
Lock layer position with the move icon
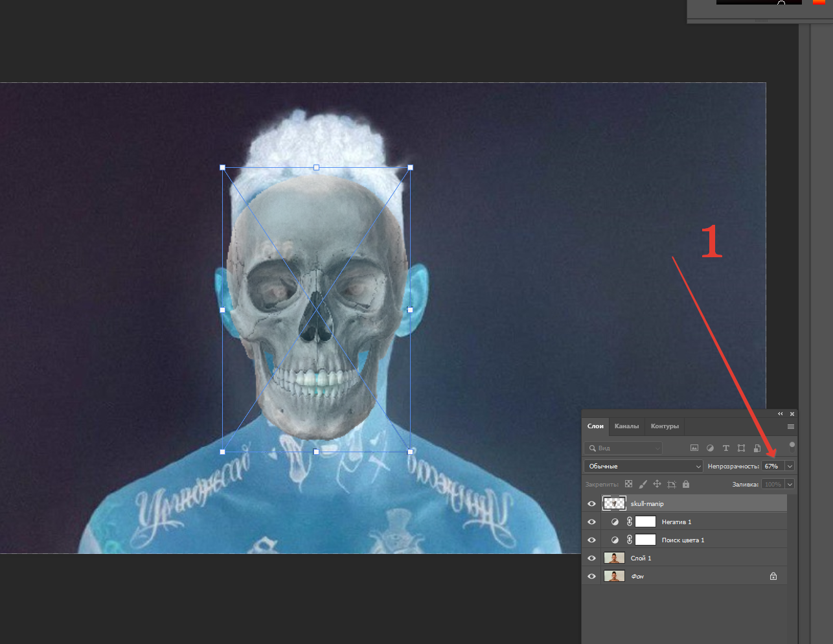click(x=657, y=484)
